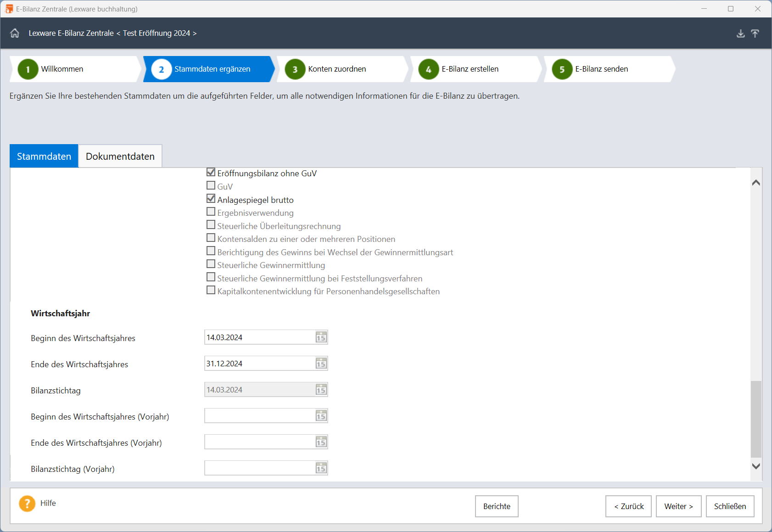Jump to step 3 Konten zuordnen

click(x=342, y=69)
